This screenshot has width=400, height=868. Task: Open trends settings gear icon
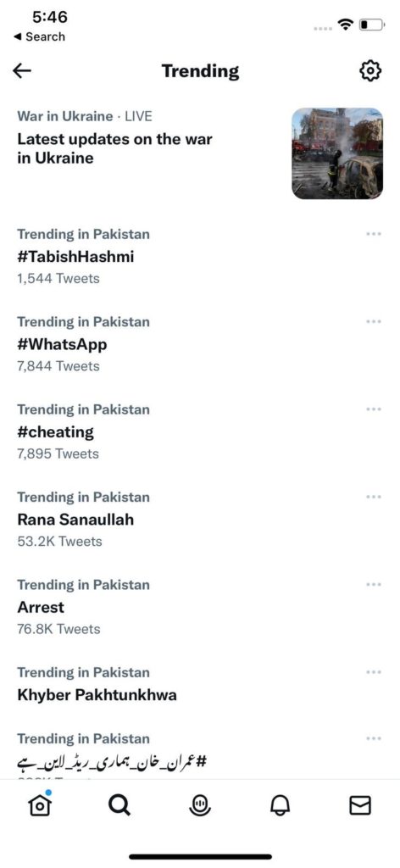370,71
